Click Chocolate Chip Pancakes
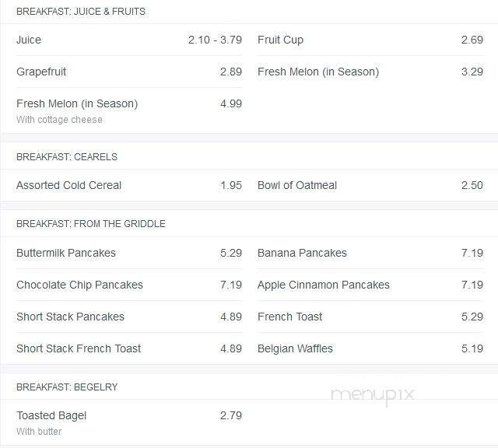This screenshot has width=498, height=448. 129,285
